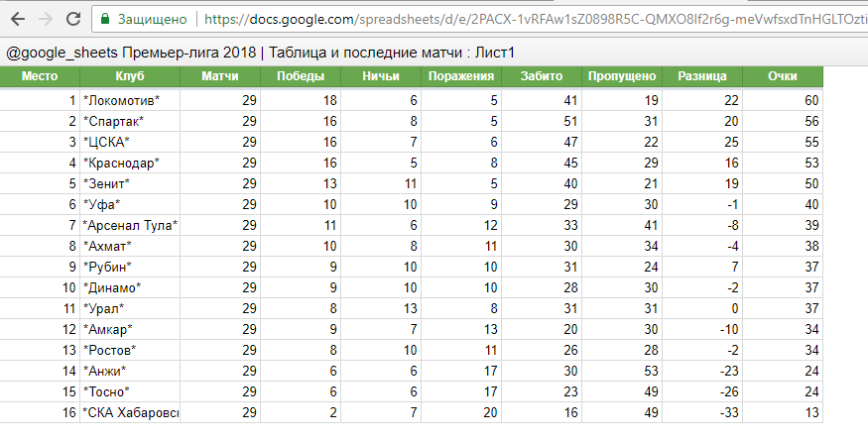
Task: Click the 'Пропущено' column header
Action: [622, 76]
